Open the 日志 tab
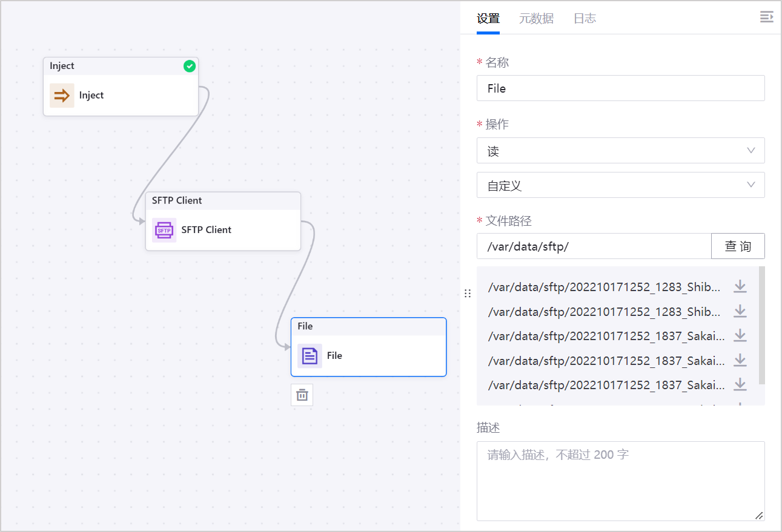The image size is (782, 532). (585, 19)
